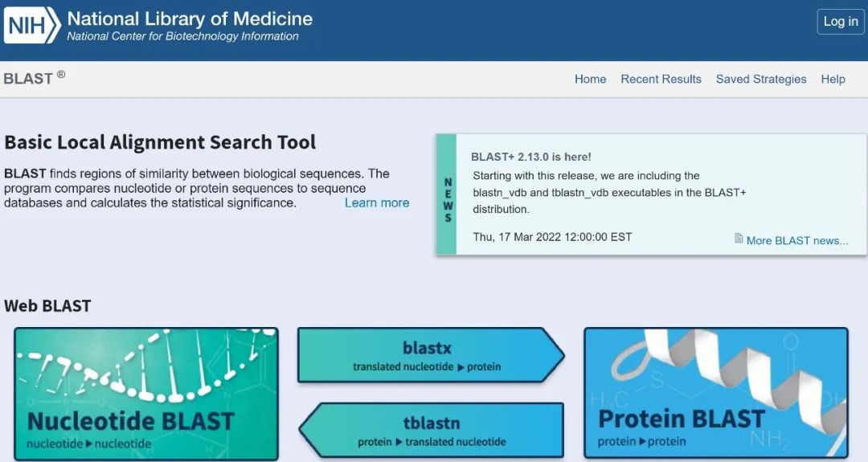Click the National Center for Biotechnology Information subtitle
This screenshot has width=868, height=462.
pos(182,36)
